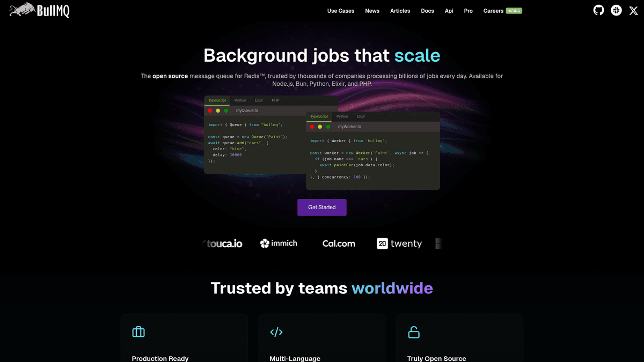This screenshot has width=644, height=362.
Task: Open the Api menu item
Action: tap(449, 11)
